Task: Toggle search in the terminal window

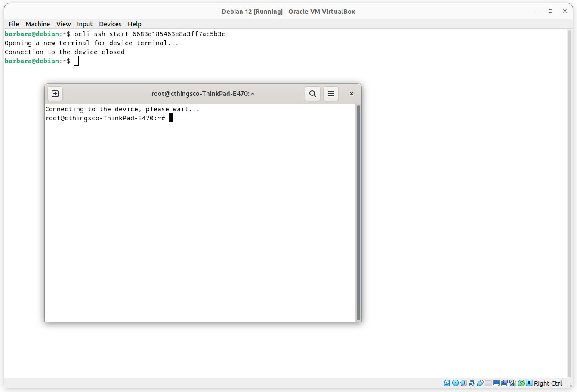Action: [313, 93]
